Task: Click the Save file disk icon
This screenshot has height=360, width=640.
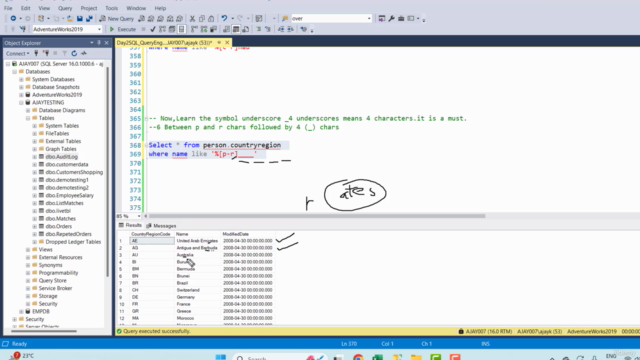Action: tap(80, 18)
